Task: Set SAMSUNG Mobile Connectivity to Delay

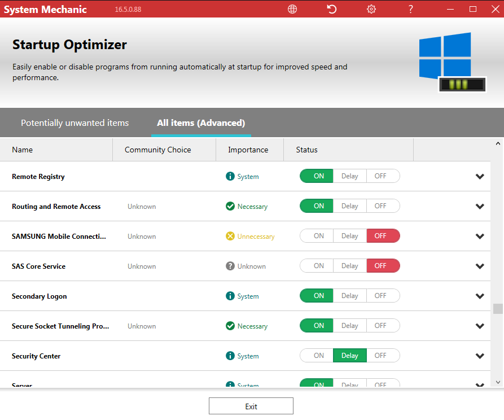Action: point(350,236)
